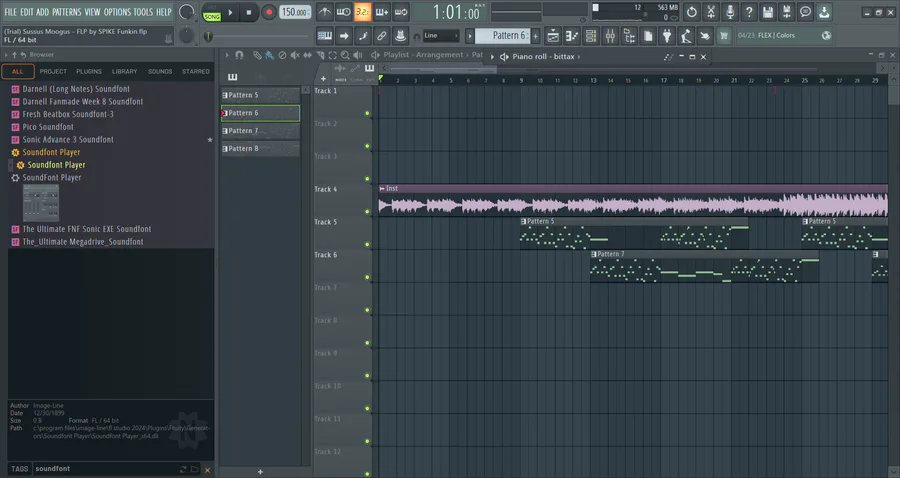Open the ADD menu
Screen dimensions: 900x478
[x=42, y=12]
